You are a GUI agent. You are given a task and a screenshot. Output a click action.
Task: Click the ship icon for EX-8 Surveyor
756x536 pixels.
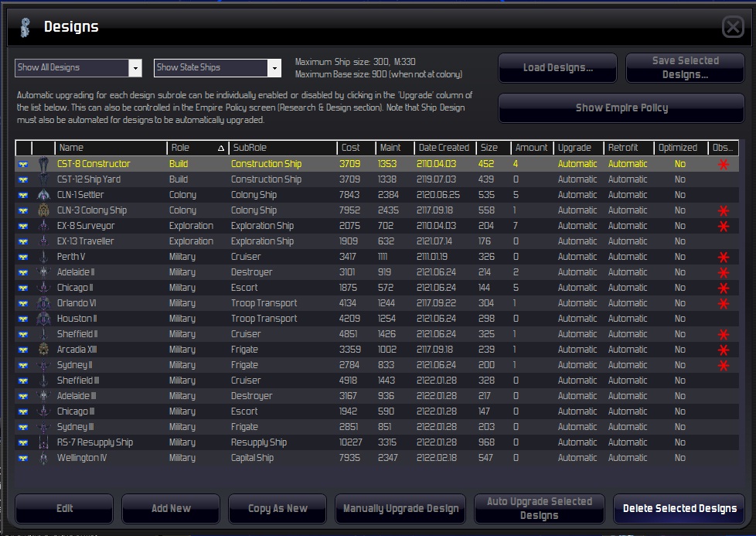pos(43,226)
